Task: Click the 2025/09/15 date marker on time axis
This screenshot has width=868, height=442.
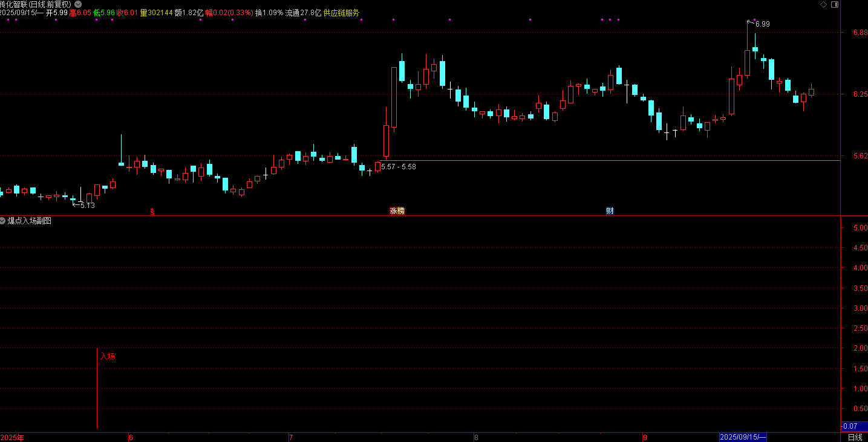Action: 743,437
